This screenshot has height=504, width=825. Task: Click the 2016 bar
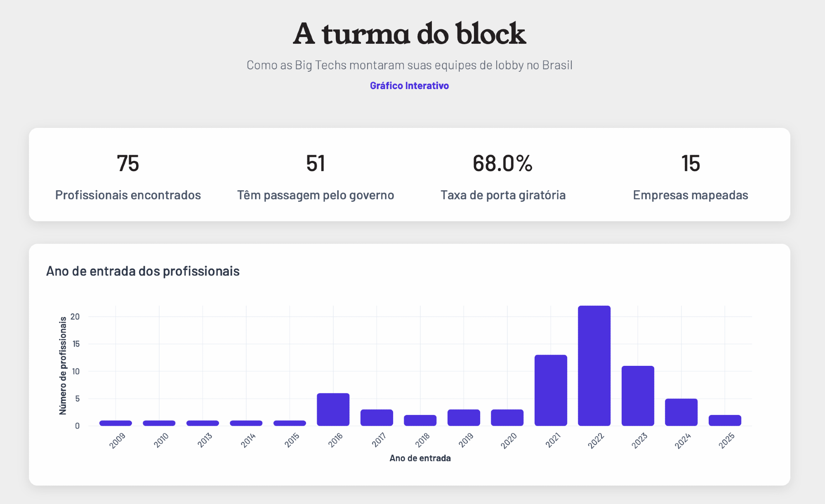pyautogui.click(x=333, y=409)
